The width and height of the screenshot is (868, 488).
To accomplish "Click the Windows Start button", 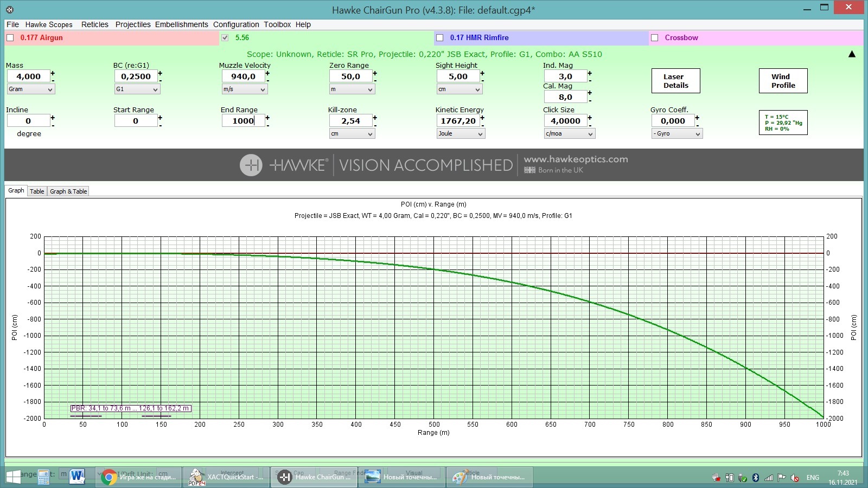I will [x=12, y=477].
